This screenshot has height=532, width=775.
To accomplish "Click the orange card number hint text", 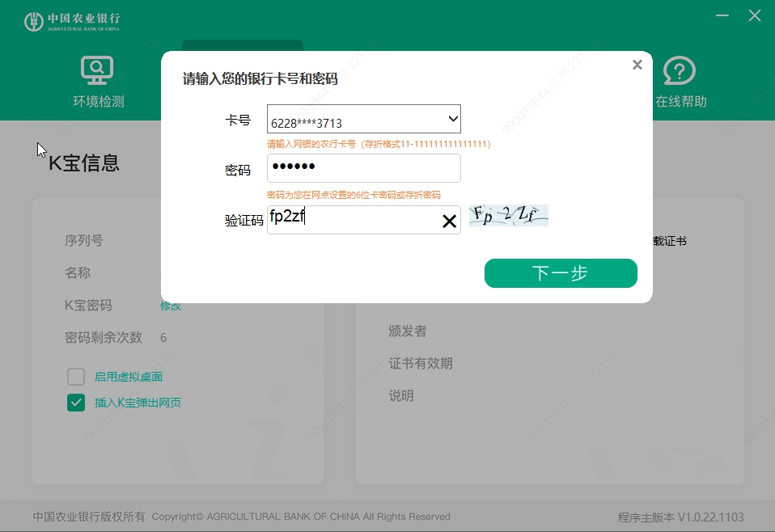I will pos(379,144).
